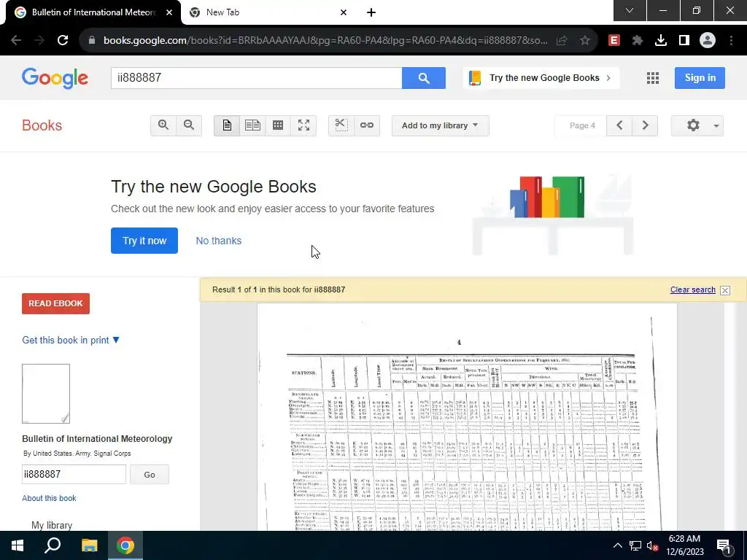Screen dimensions: 747x560
Task: Switch to two-page view
Action: 252,125
